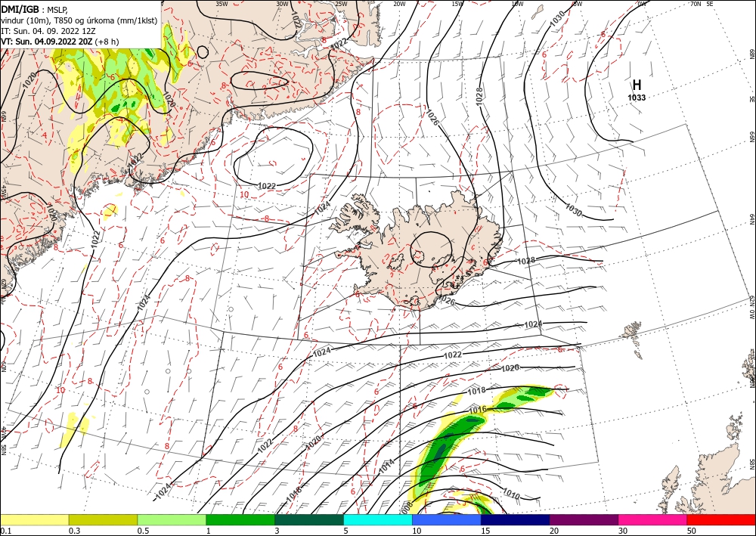
Task: Click the green 1 mm legend swatch
Action: coord(240,519)
